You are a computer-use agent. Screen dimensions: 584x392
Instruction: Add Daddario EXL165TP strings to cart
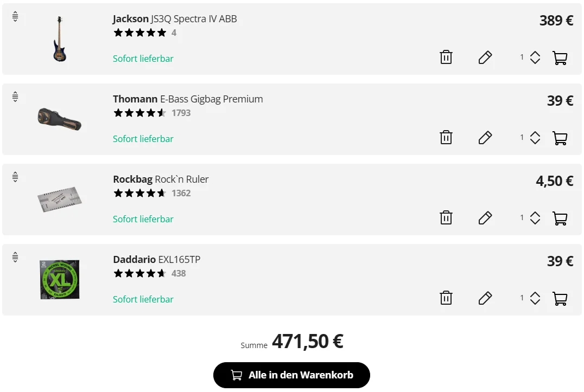(x=560, y=298)
